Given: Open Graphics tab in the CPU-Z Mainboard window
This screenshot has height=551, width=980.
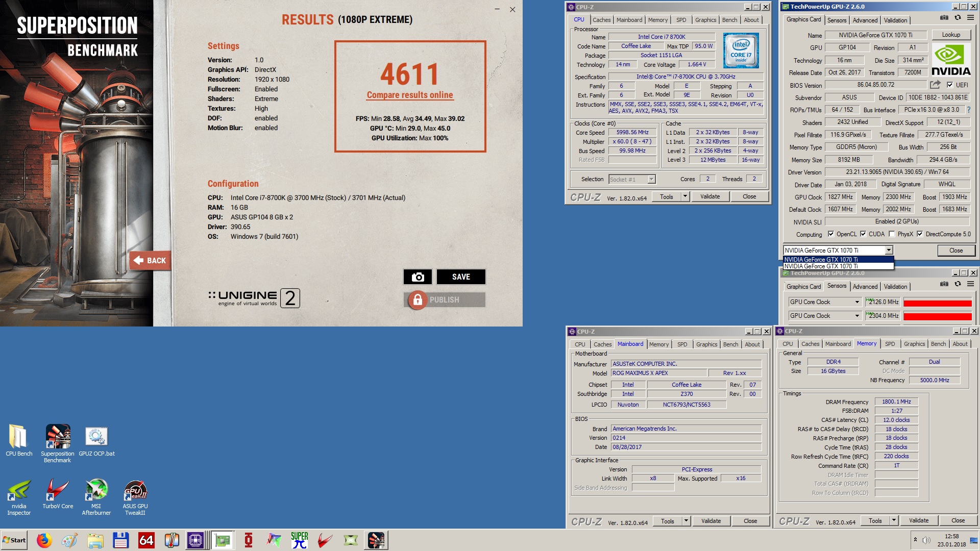Looking at the screenshot, I should point(706,344).
